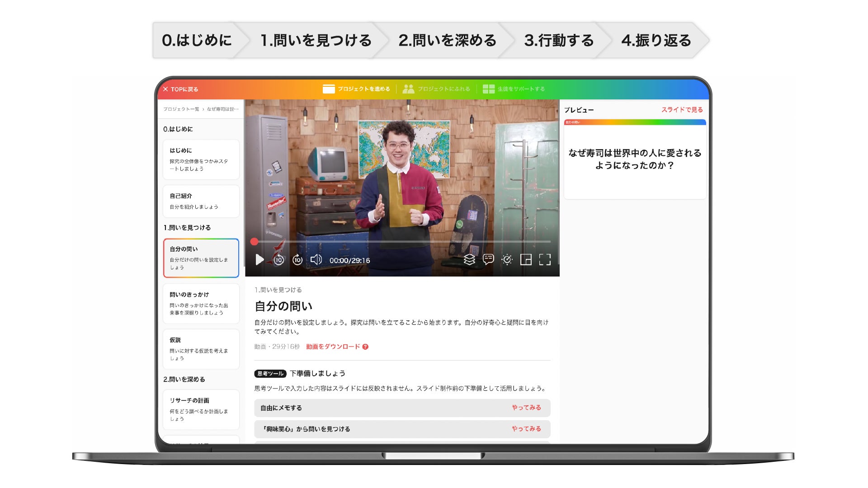Play the video
The height and width of the screenshot is (488, 868).
click(259, 260)
